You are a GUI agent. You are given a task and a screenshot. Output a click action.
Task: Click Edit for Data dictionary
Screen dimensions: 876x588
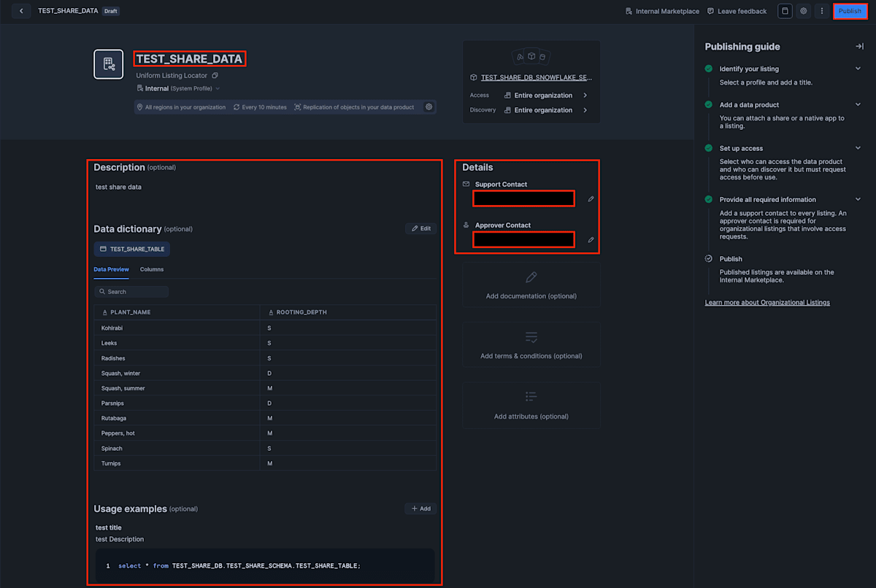tap(421, 228)
